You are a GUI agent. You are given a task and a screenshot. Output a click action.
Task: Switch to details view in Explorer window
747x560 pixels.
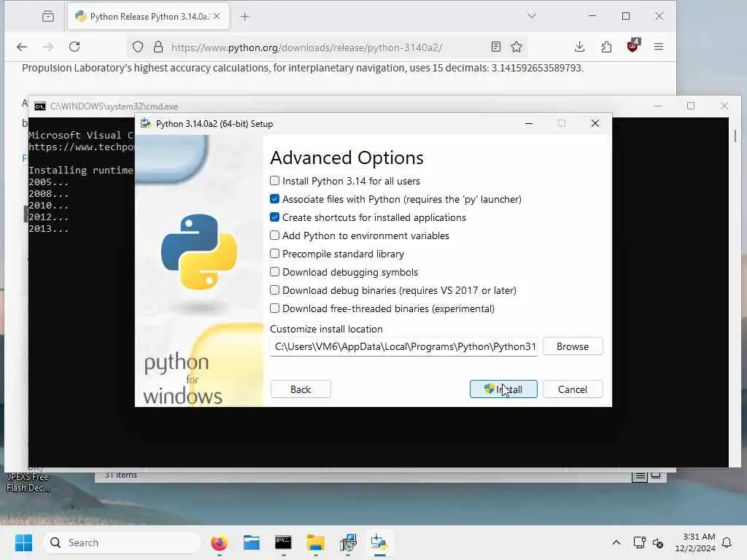[x=640, y=475]
